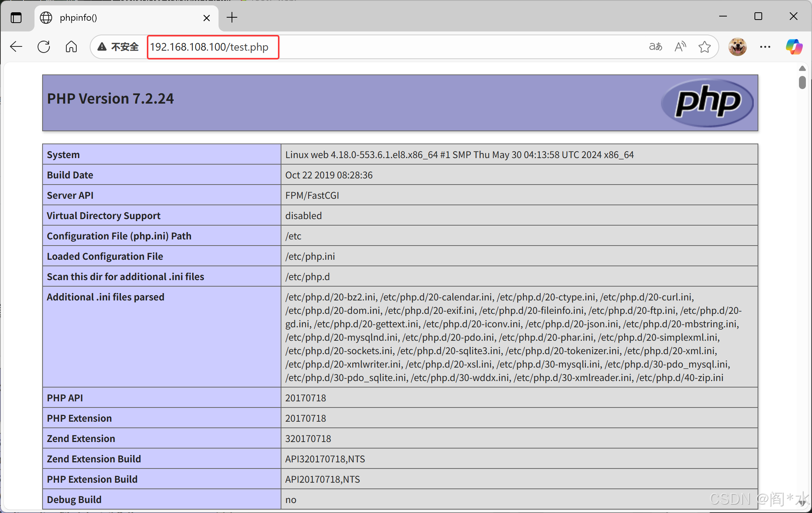
Task: Reload the phpinfo page
Action: point(44,47)
